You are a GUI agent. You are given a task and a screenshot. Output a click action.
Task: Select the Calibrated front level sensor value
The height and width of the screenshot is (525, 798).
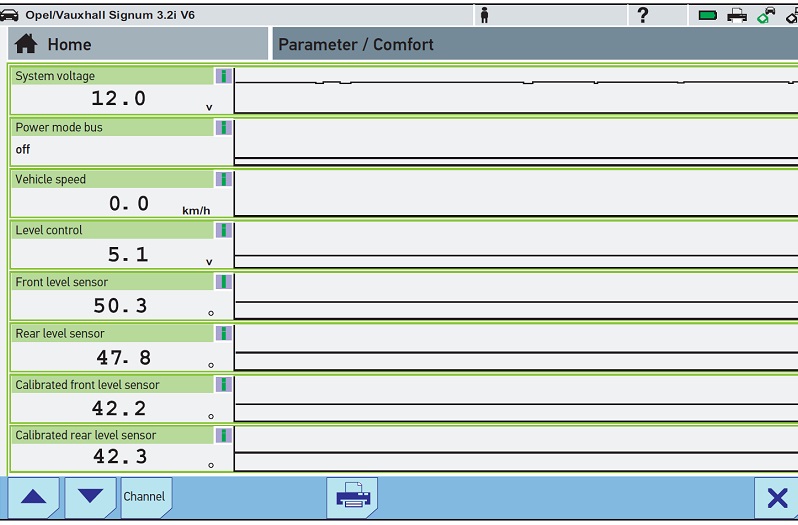pyautogui.click(x=120, y=408)
